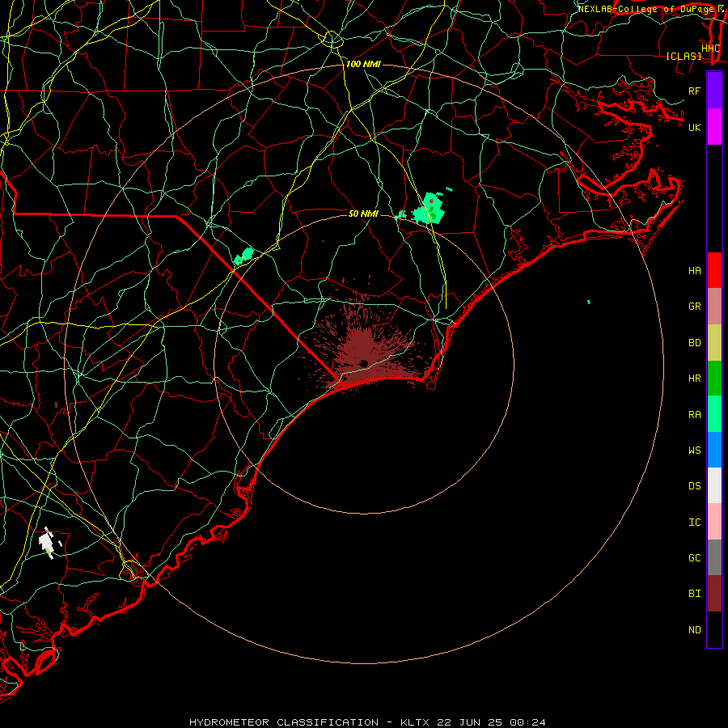Click the 50 NMI range ring label
The width and height of the screenshot is (728, 728).
coord(363,214)
